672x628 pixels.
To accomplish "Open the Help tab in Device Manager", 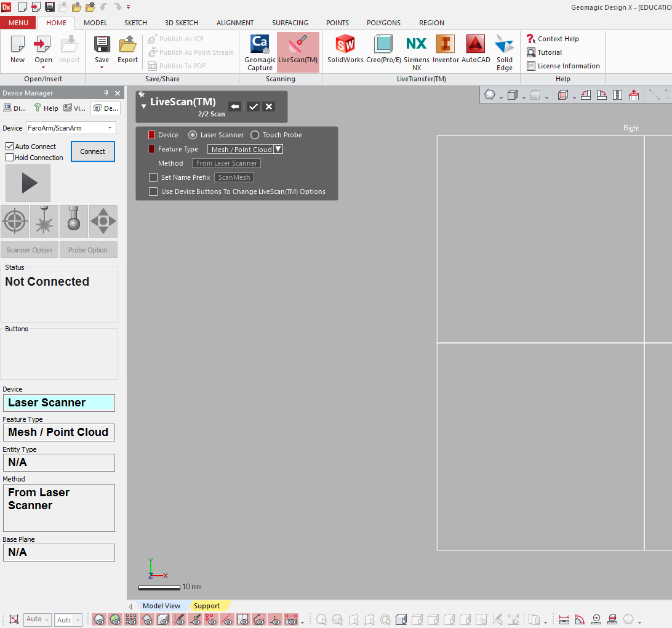I will [46, 108].
